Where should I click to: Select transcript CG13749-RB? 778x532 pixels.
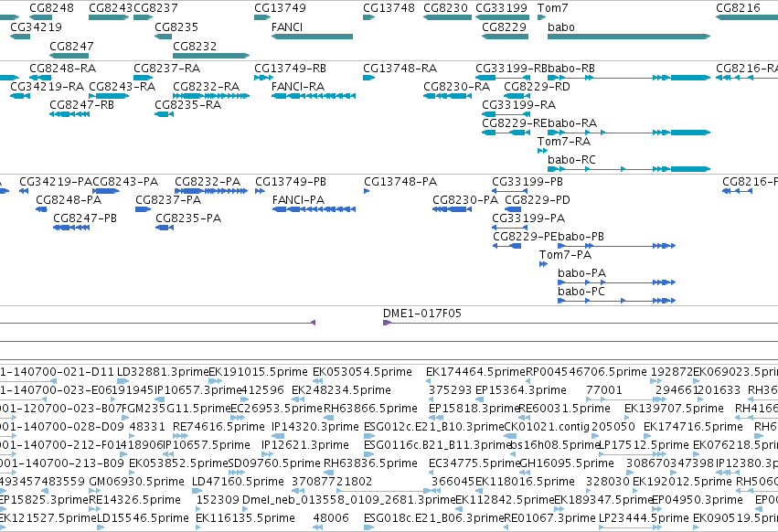coord(263,78)
